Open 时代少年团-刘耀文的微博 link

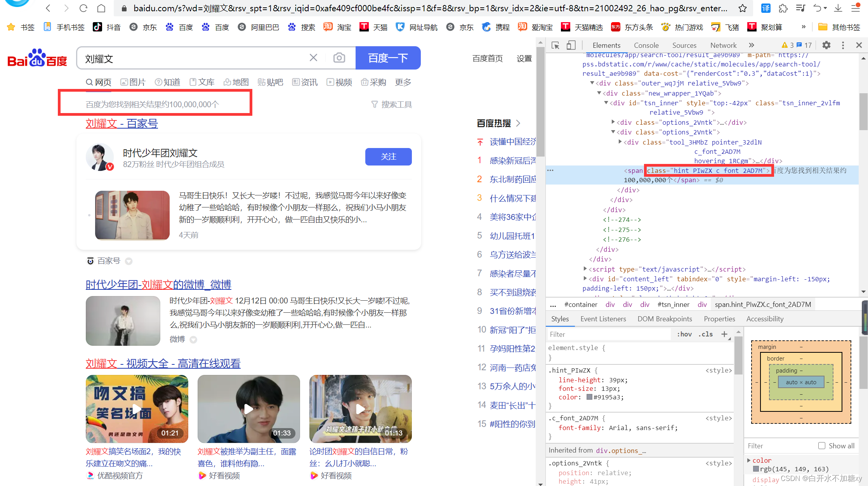(158, 284)
